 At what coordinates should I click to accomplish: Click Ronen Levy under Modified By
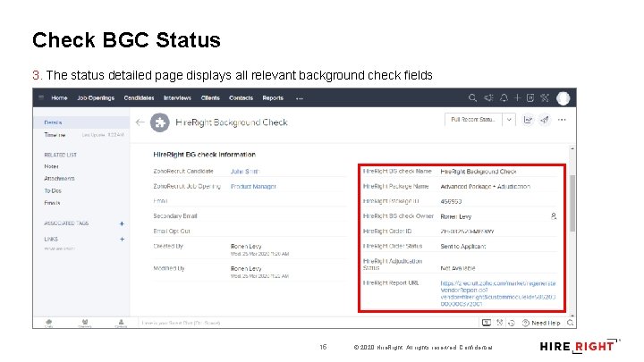pos(246,268)
